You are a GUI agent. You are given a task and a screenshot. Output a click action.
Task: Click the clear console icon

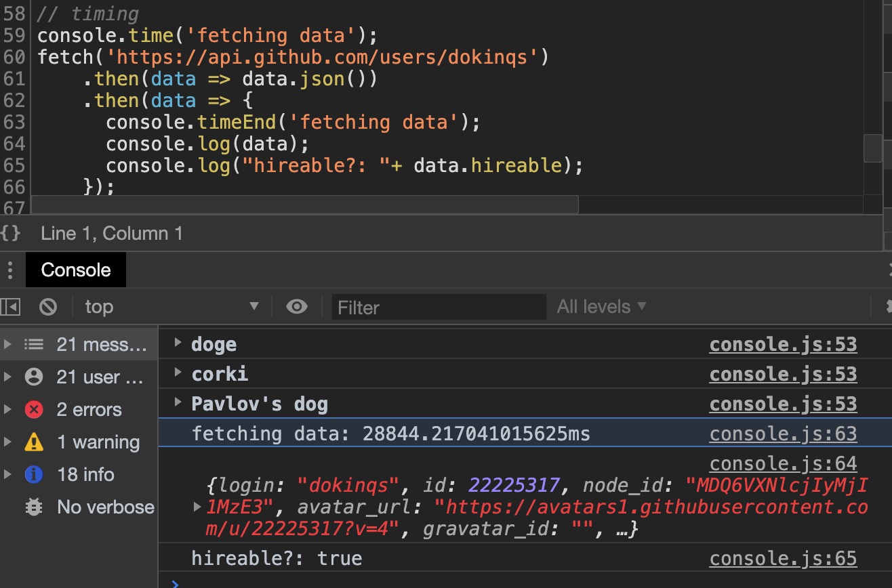[48, 307]
